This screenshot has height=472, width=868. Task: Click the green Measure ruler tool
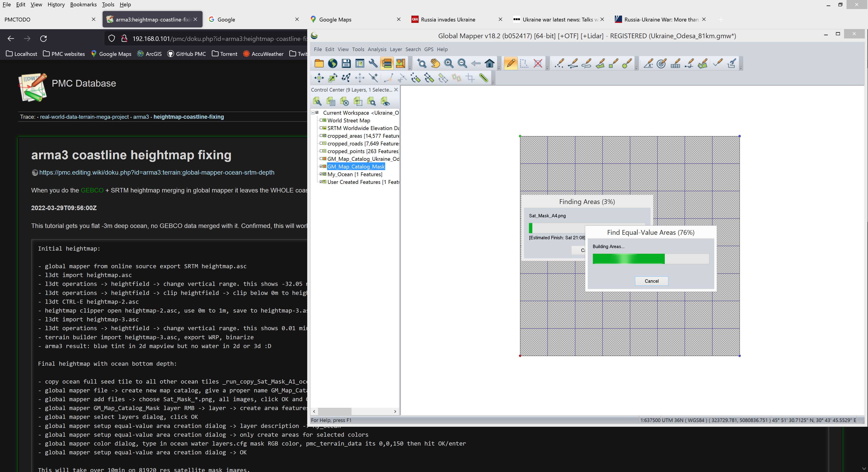[x=484, y=78]
